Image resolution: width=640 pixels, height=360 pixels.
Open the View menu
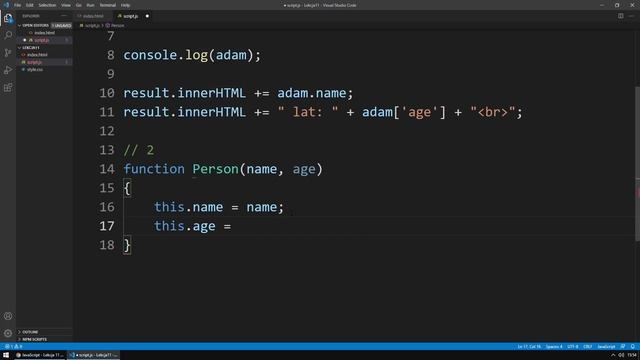[x=66, y=5]
